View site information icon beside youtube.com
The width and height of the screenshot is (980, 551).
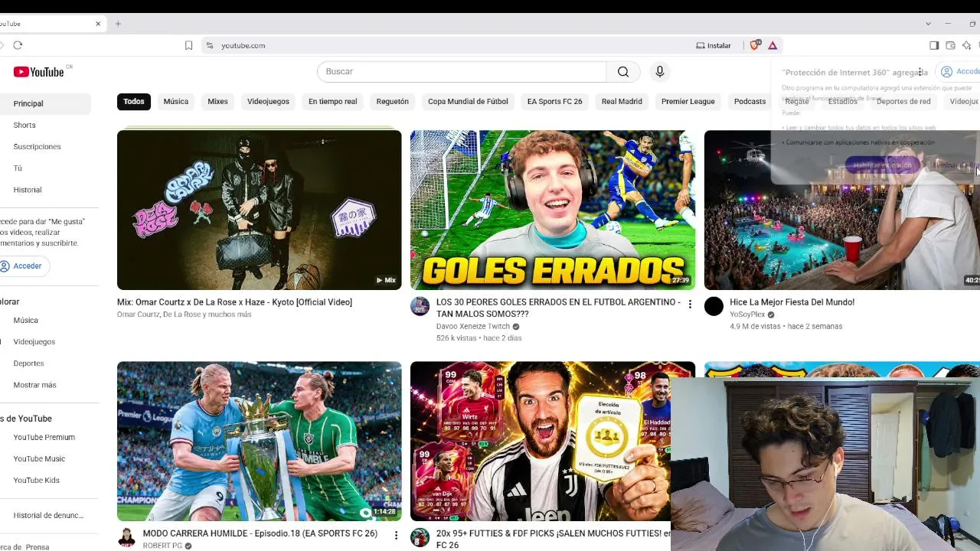point(209,45)
